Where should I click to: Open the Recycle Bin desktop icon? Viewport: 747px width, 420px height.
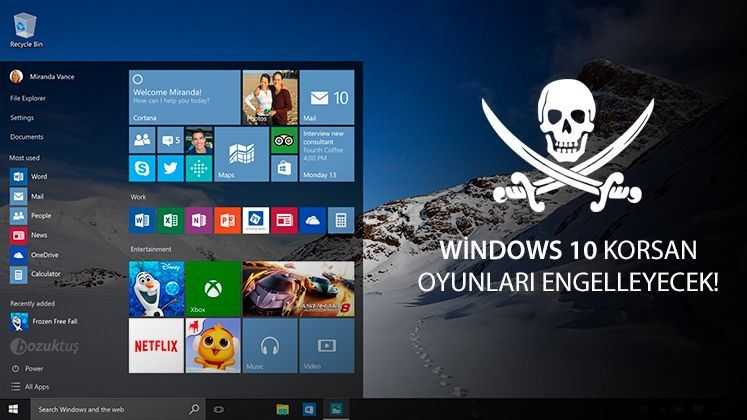[x=26, y=30]
